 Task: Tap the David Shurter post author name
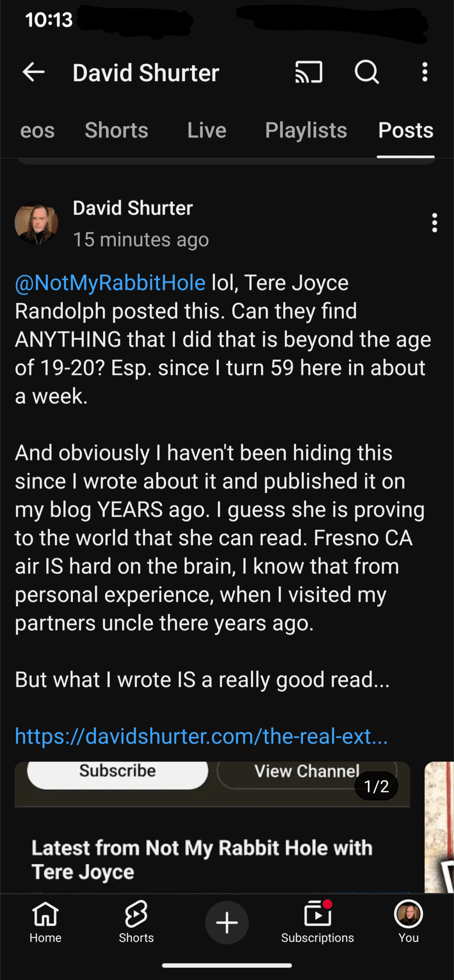[x=133, y=208]
